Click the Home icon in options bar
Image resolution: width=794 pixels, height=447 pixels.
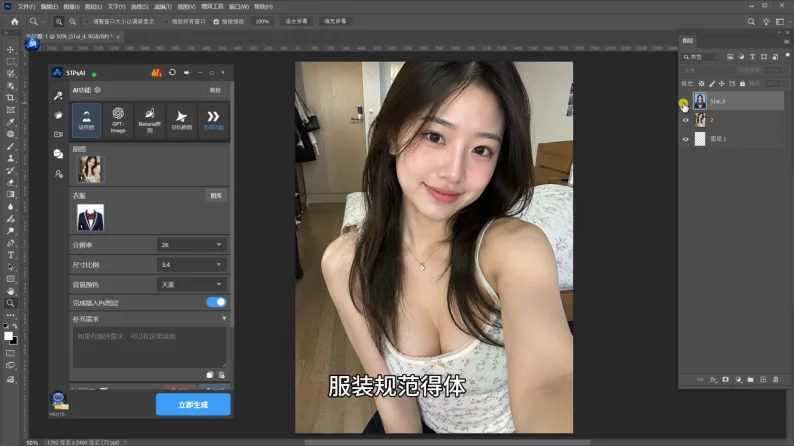(x=15, y=22)
